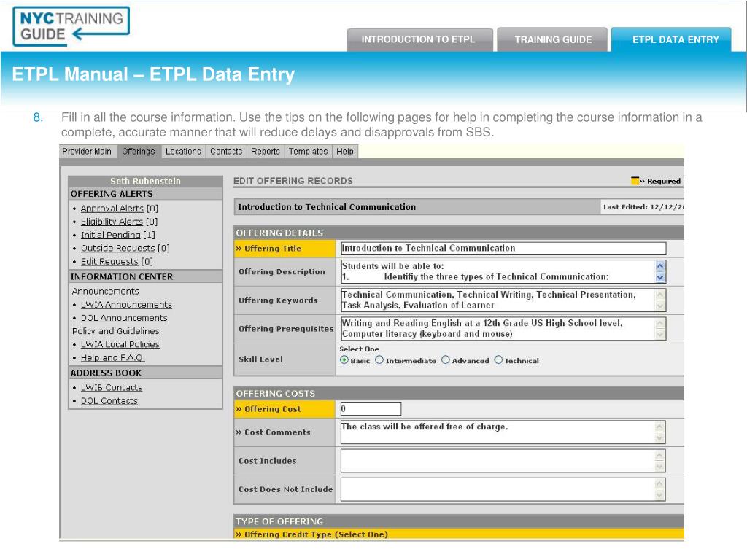This screenshot has width=747, height=560.
Task: Click the 'Introduction to Technical Communication' record title
Action: point(327,207)
